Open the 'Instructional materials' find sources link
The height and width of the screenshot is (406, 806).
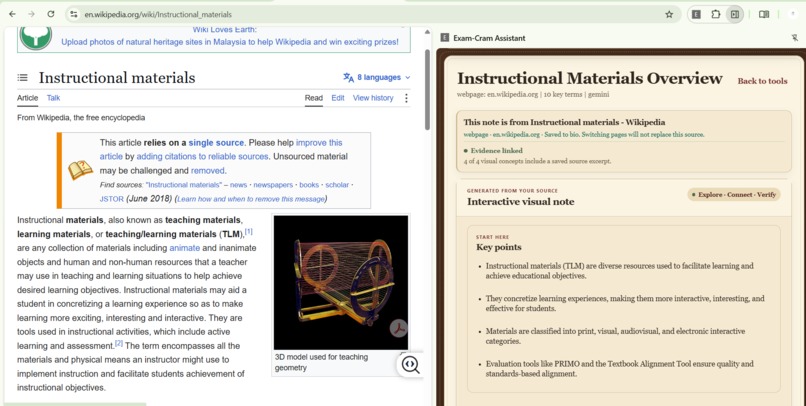click(184, 185)
